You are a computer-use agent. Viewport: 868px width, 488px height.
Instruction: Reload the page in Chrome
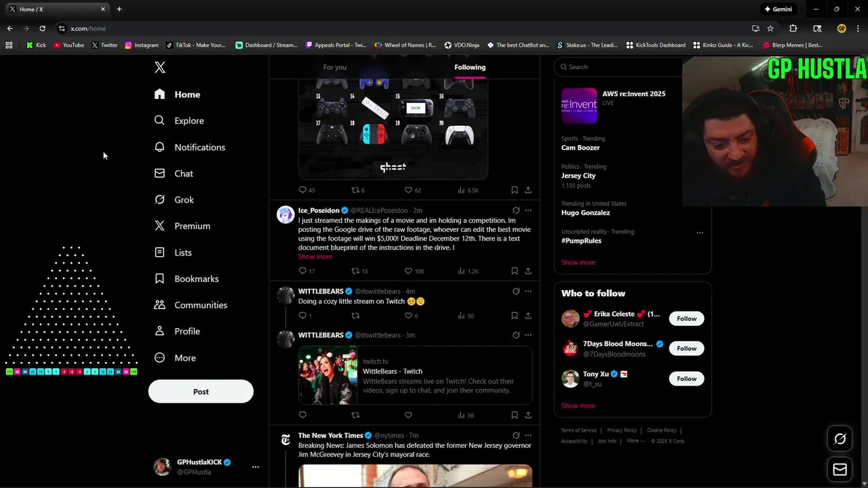(42, 28)
